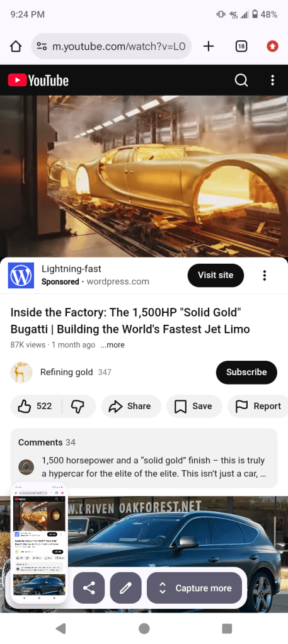Viewport: 288px width, 644px height.
Task: Open a new tab with plus icon
Action: point(209,47)
